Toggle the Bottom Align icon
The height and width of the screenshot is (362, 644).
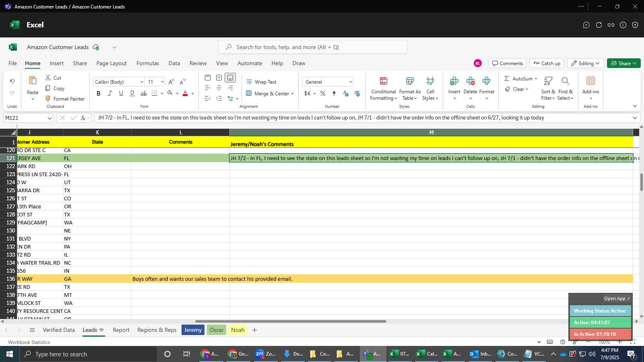[230, 78]
